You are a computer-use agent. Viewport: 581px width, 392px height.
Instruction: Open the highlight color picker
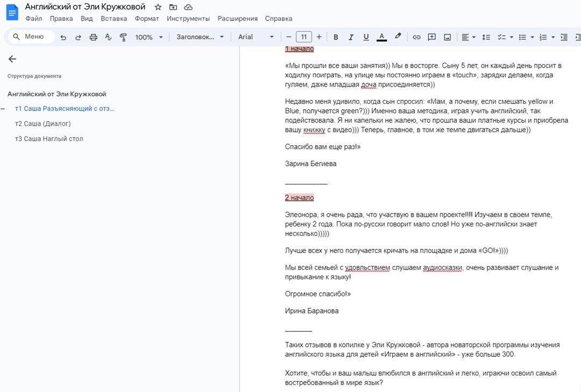coord(398,37)
